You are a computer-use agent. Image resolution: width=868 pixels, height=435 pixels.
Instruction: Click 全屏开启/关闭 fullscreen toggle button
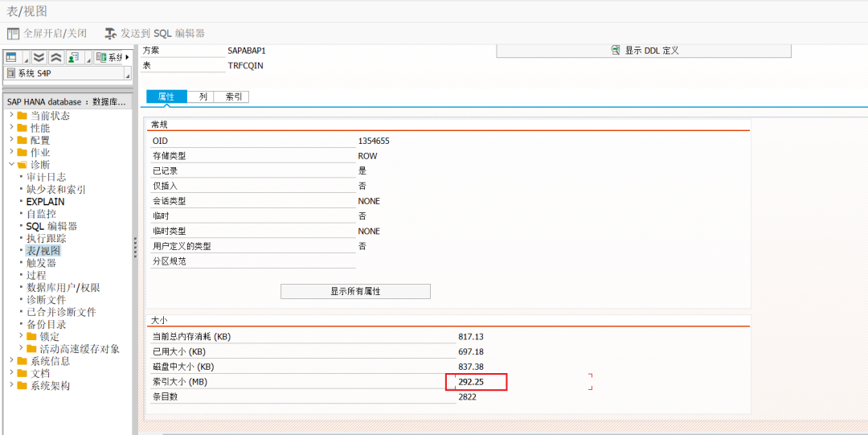tap(47, 33)
